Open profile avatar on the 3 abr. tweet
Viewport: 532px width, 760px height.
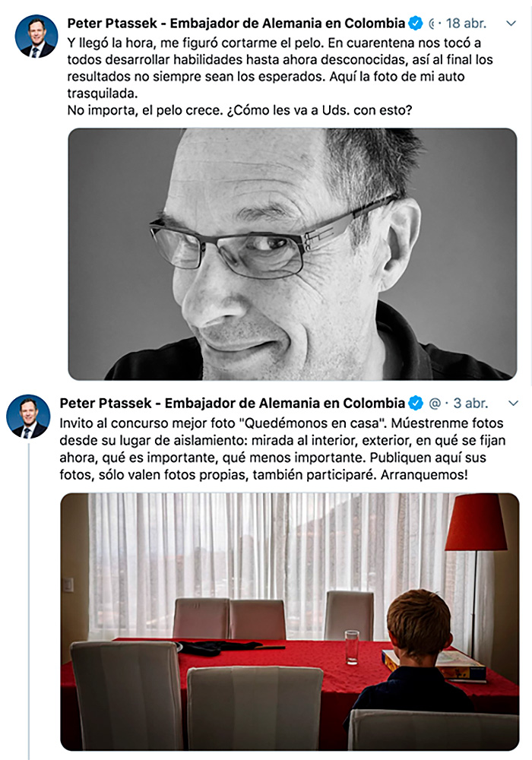coord(28,416)
